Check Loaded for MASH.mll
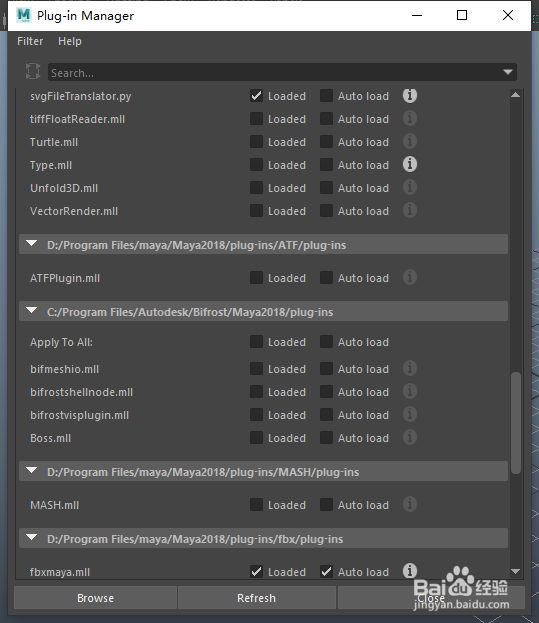This screenshot has width=539, height=623. pyautogui.click(x=256, y=505)
